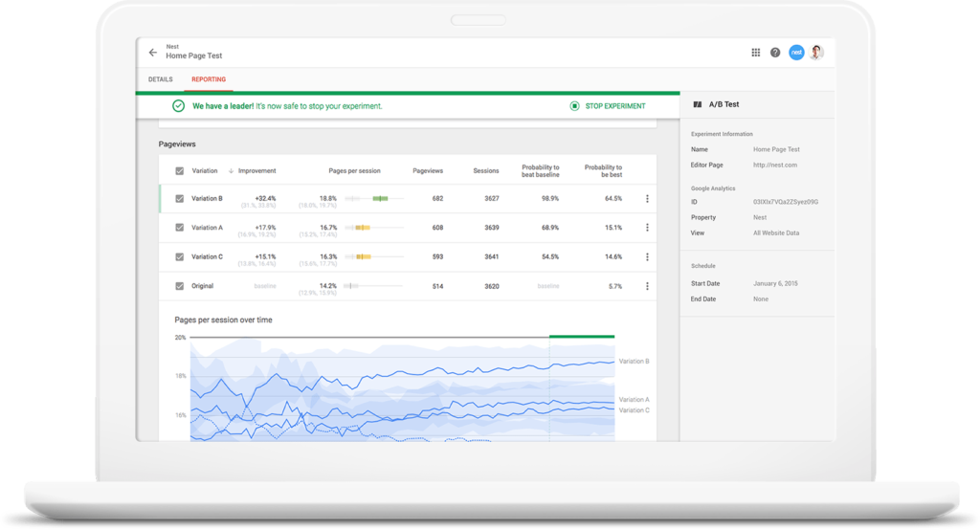Viewport: 980px width, 530px height.
Task: Uncheck the Variation C checkbox
Action: click(x=179, y=257)
